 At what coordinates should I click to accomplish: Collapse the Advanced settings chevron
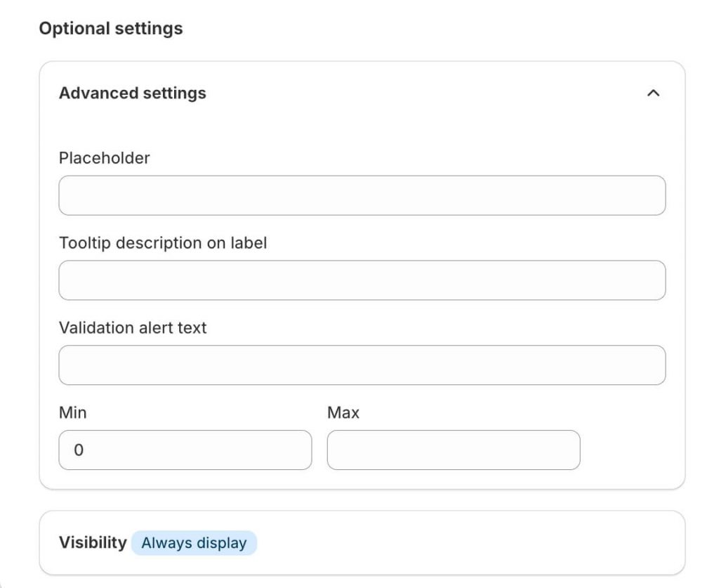tap(653, 93)
